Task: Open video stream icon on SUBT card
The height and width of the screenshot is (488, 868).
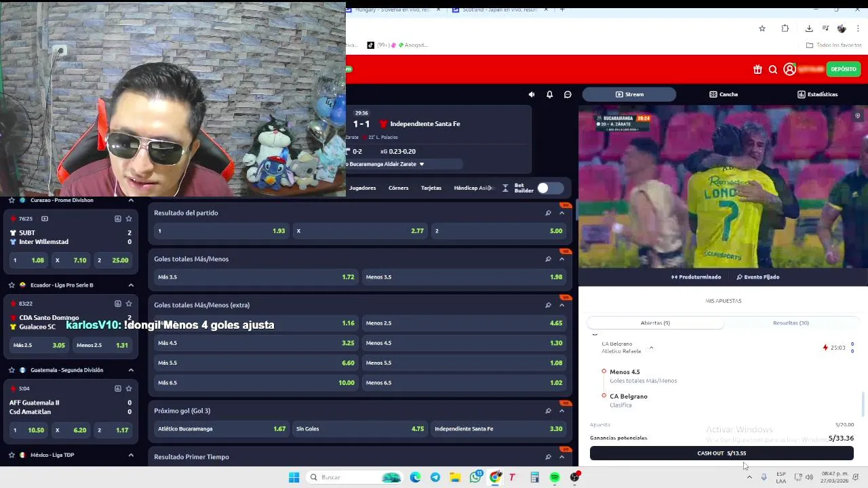Action: 45,219
